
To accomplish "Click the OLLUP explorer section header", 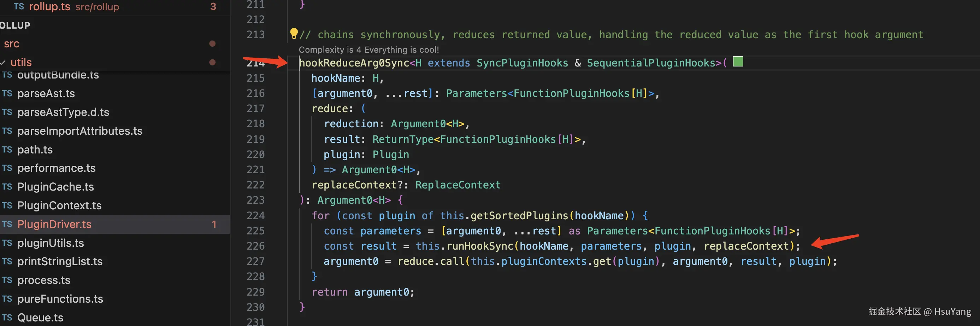I will 15,25.
